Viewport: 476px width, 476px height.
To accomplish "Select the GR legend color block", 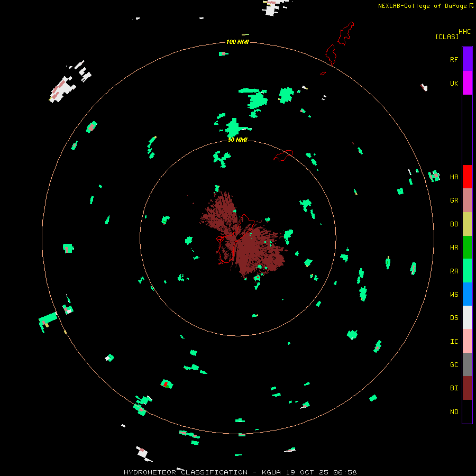I will click(x=467, y=200).
